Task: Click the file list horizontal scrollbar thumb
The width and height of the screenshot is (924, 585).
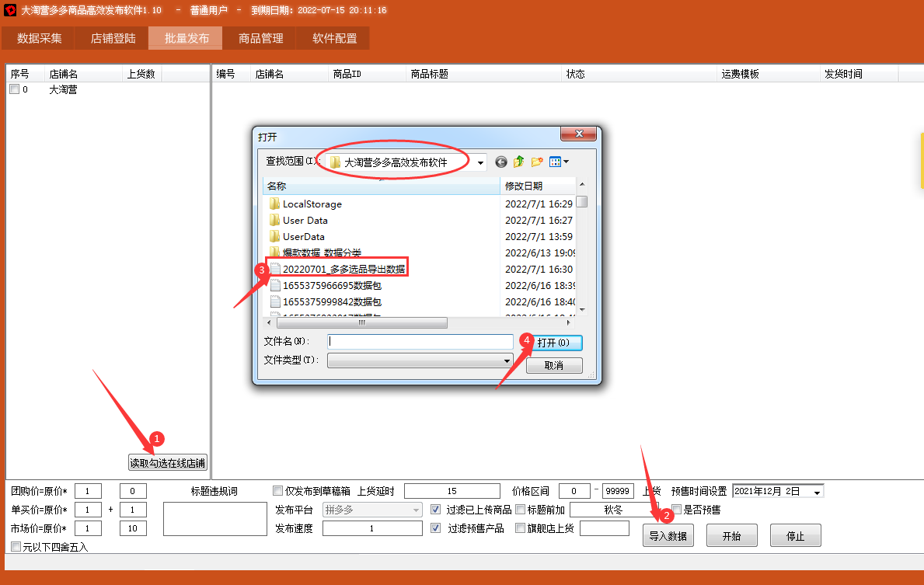Action: tap(362, 323)
